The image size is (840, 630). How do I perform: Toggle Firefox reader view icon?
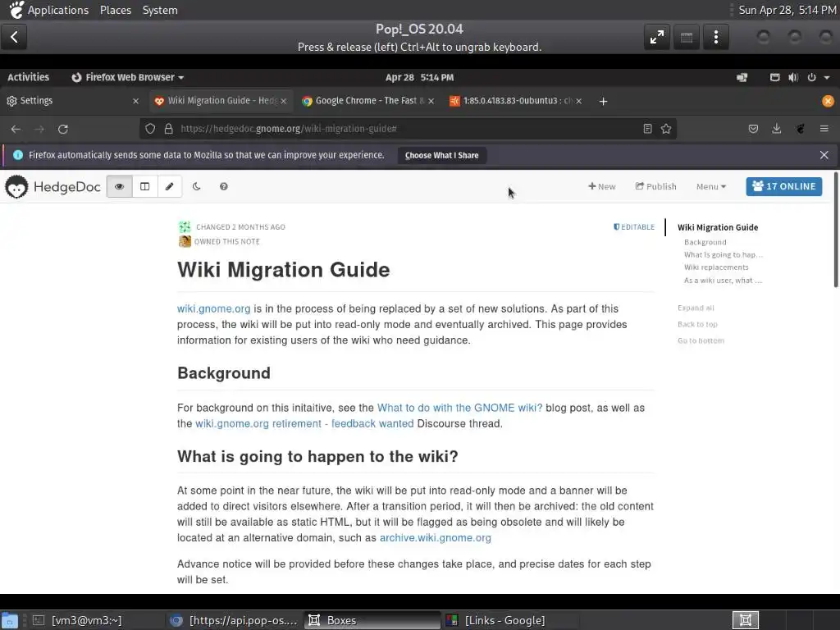pos(648,129)
